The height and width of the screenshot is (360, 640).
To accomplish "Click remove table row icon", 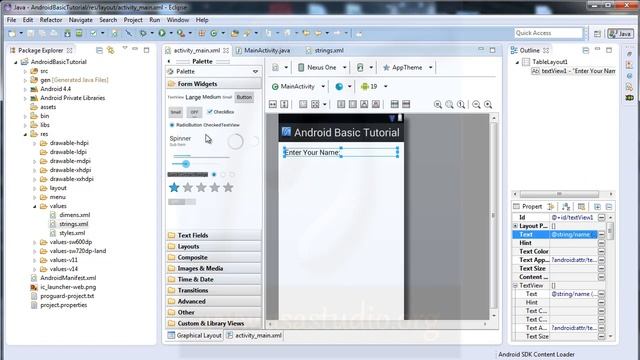I will pyautogui.click(x=406, y=104).
